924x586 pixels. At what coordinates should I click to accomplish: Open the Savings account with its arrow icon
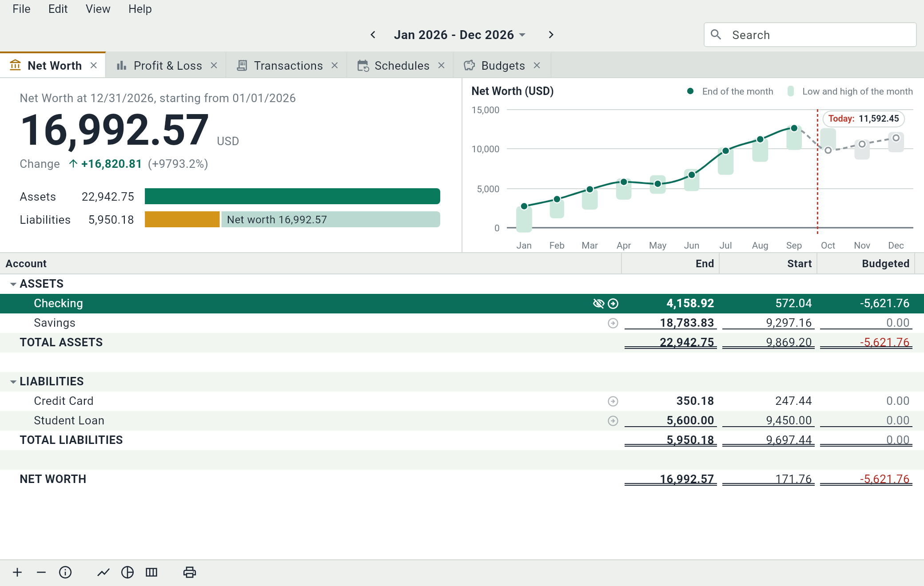[x=613, y=323]
